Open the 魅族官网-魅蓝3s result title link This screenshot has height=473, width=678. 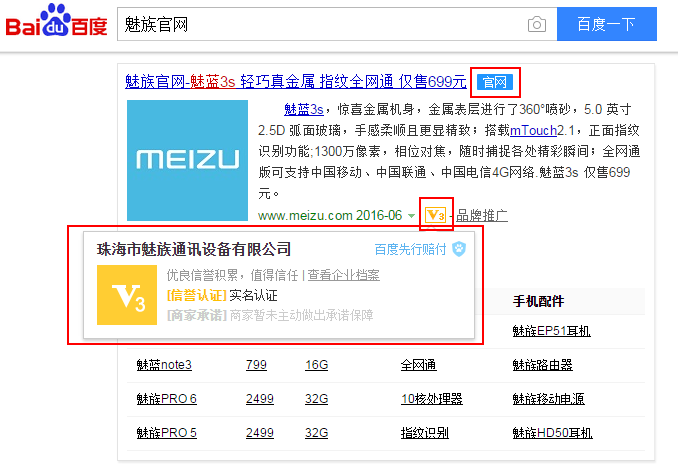296,81
